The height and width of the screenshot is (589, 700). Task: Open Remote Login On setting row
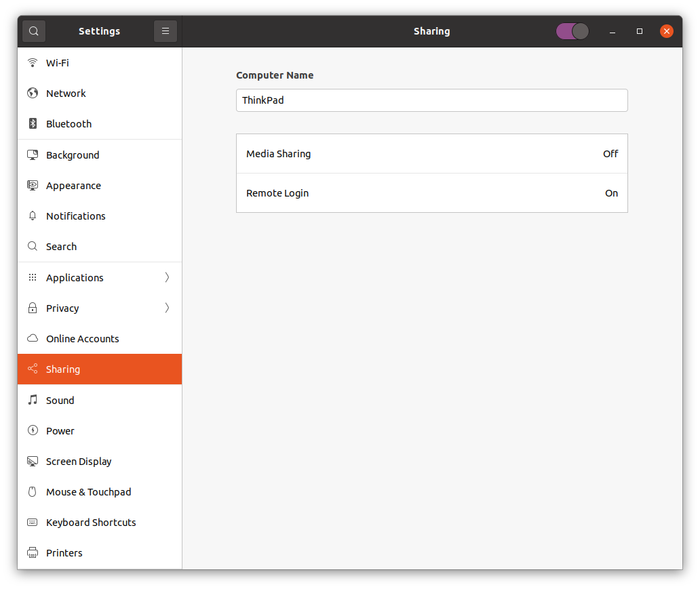tap(431, 193)
